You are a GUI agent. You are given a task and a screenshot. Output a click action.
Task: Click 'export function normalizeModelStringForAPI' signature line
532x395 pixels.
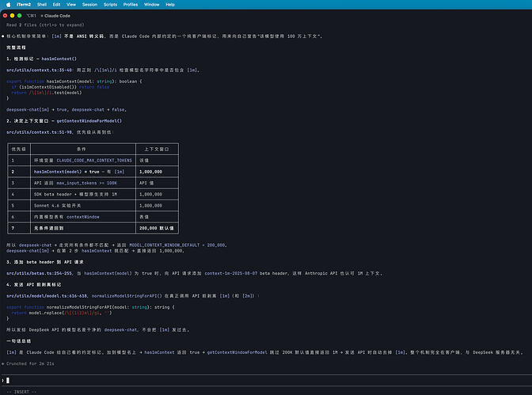click(x=90, y=307)
